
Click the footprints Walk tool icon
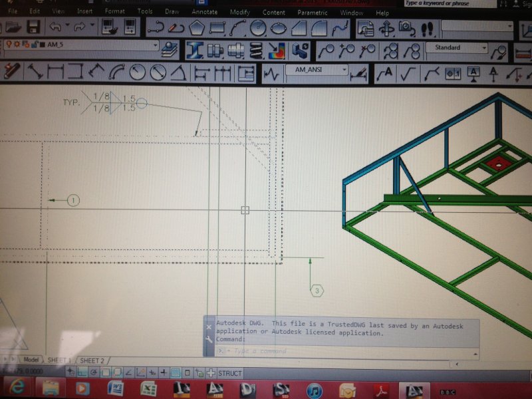click(x=428, y=29)
